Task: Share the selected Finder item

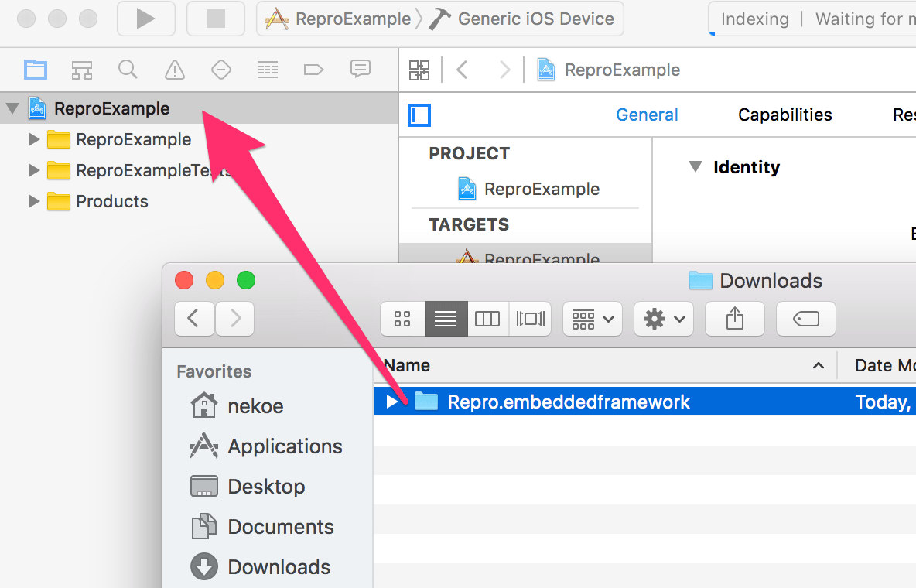Action: point(735,319)
